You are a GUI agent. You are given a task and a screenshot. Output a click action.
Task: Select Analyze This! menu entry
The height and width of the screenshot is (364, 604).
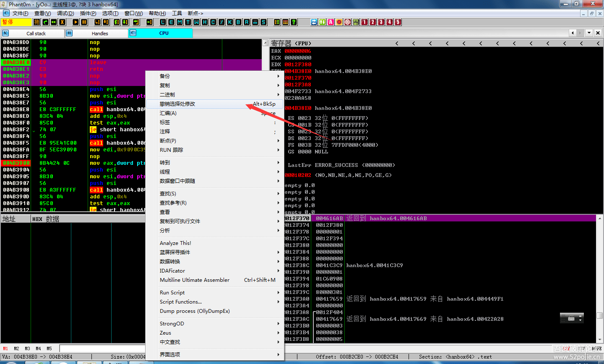click(215, 243)
